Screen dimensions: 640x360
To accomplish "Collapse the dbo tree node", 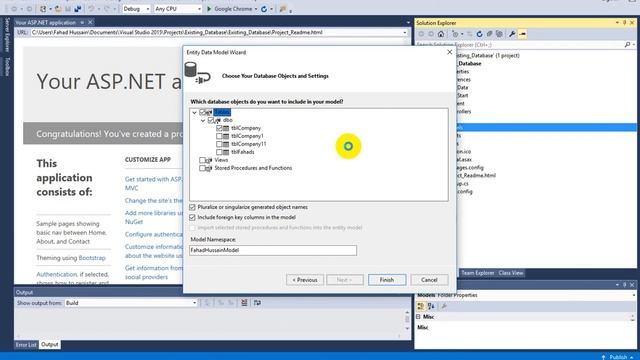I will (x=203, y=120).
